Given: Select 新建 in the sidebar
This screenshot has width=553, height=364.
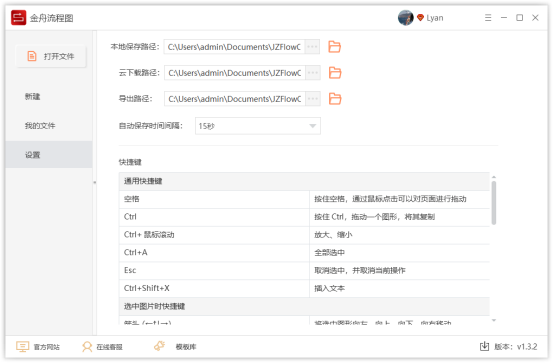Looking at the screenshot, I should (32, 96).
